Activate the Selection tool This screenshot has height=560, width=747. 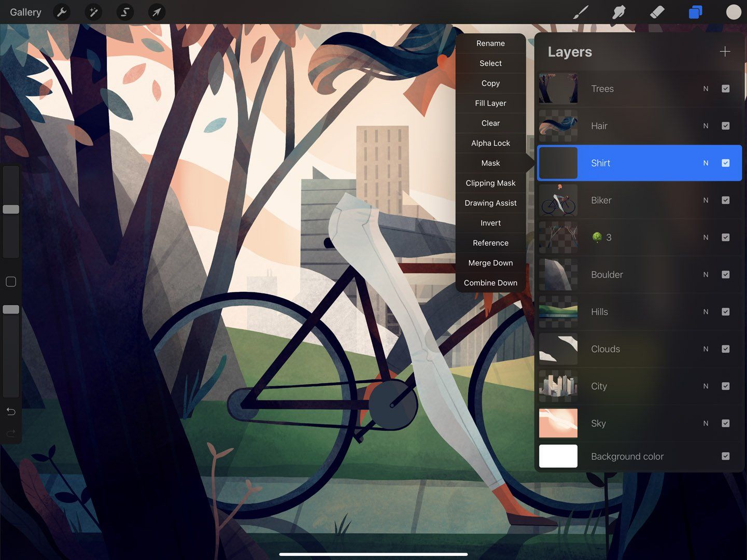coord(124,11)
